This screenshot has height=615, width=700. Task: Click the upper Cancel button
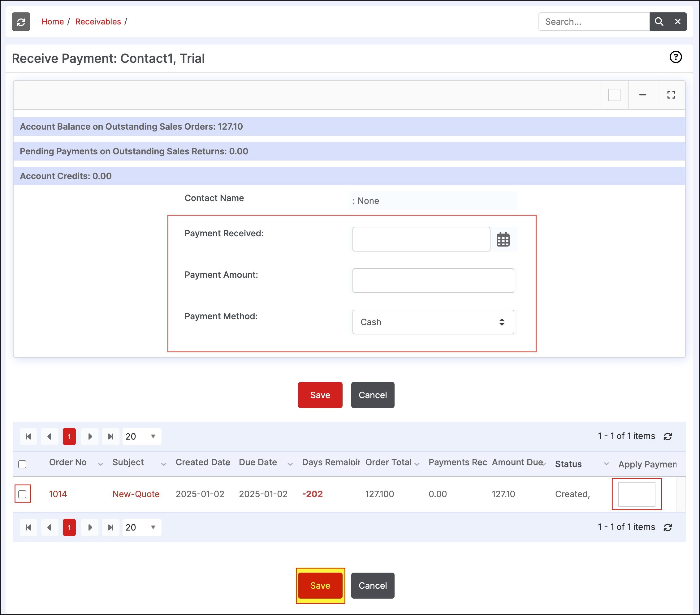click(x=373, y=395)
